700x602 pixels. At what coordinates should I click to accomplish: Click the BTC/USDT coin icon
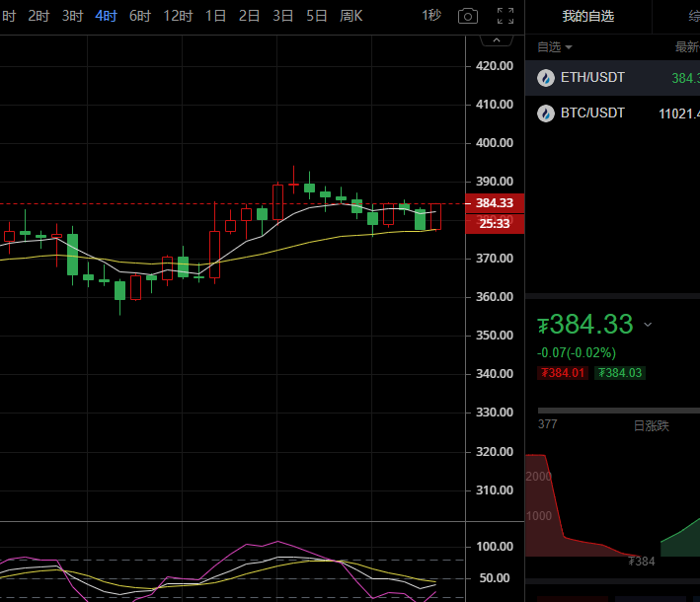point(545,113)
